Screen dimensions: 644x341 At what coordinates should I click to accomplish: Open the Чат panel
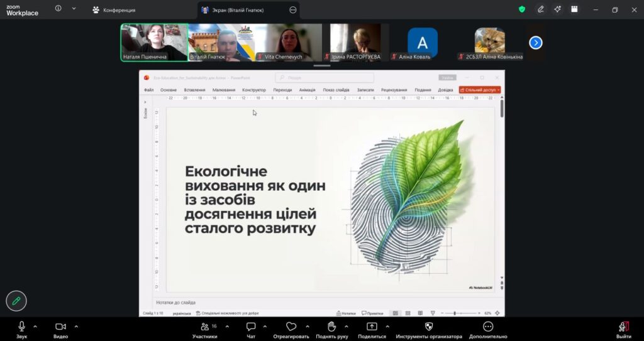coord(251,327)
